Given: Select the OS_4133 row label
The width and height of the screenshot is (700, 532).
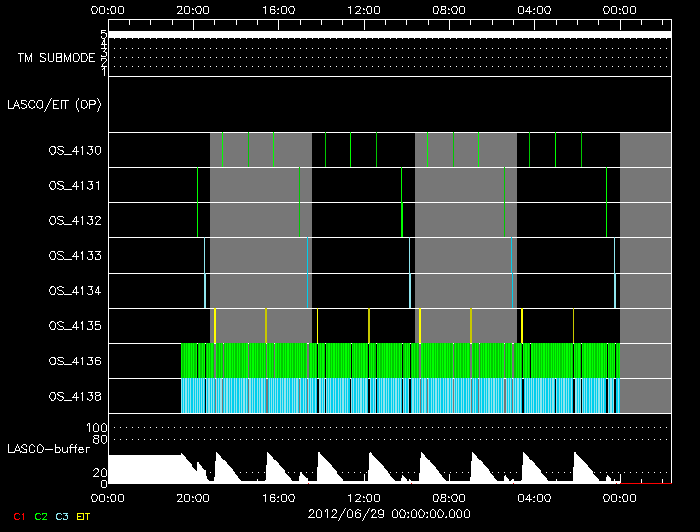Looking at the screenshot, I should click(x=75, y=256).
